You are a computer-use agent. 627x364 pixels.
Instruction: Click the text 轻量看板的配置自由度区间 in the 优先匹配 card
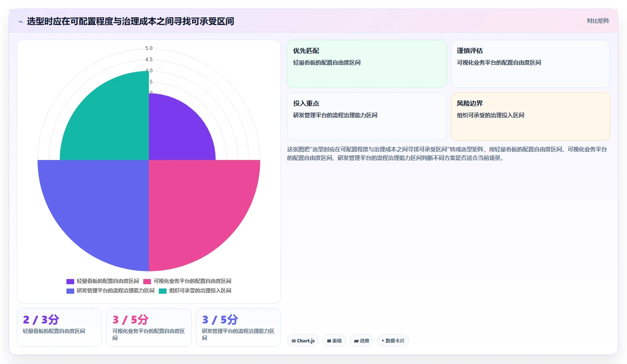[x=327, y=63]
